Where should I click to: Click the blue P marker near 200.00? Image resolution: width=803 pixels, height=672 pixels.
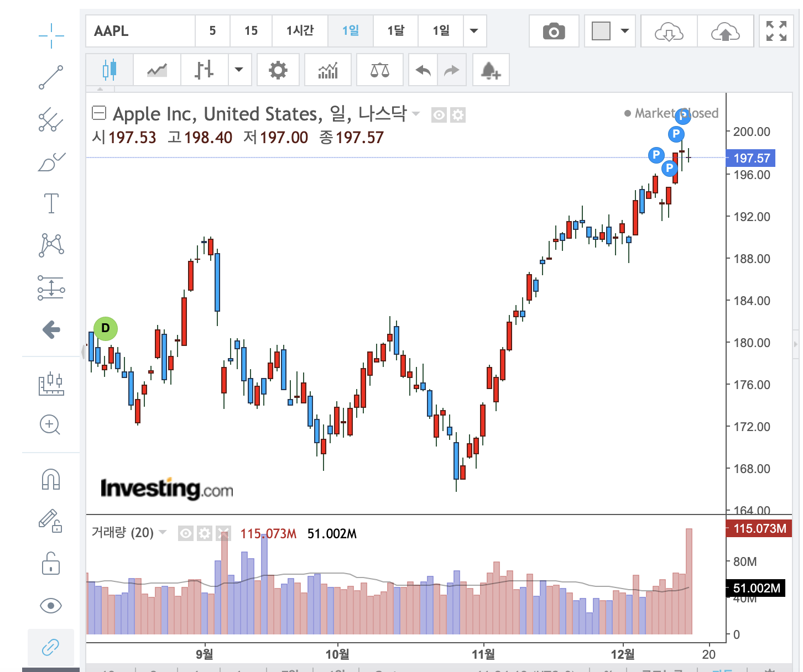point(676,134)
